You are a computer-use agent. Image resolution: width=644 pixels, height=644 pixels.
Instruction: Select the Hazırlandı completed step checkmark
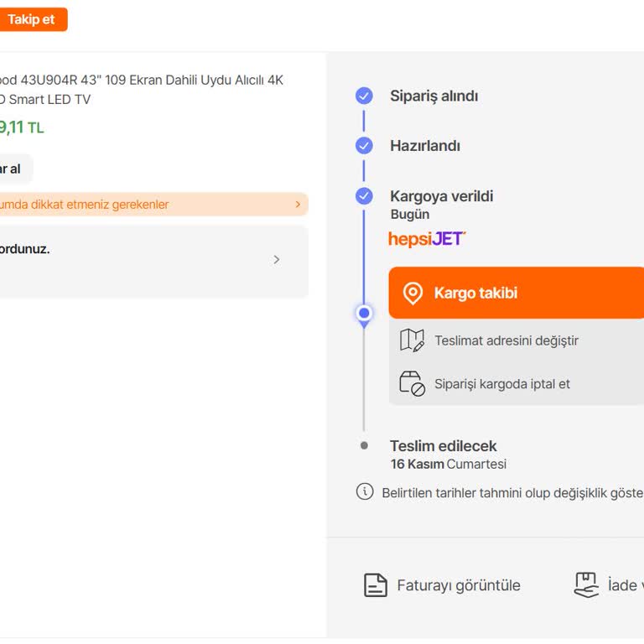364,146
